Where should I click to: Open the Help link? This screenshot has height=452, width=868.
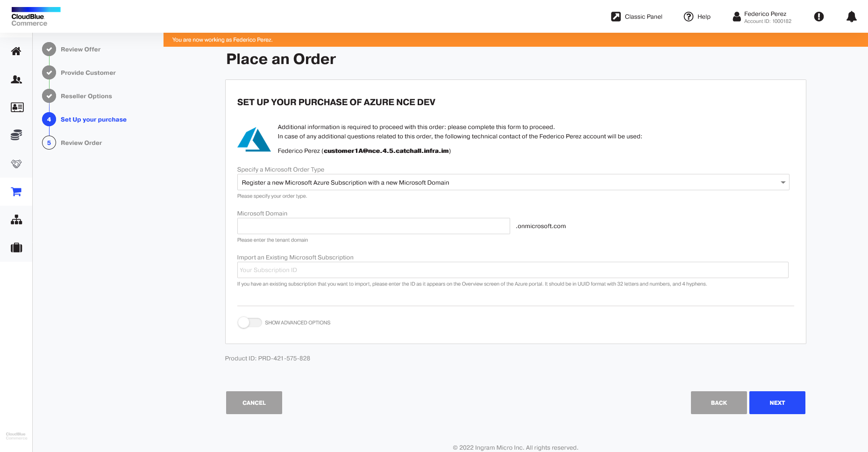(704, 17)
